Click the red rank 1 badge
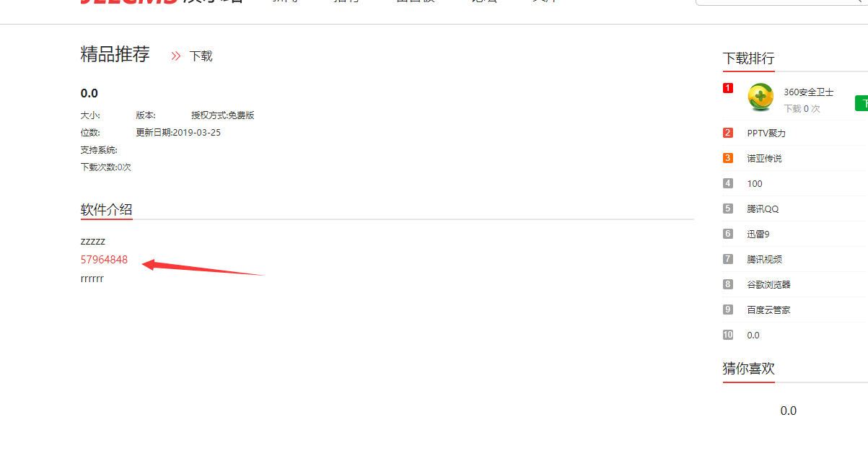The width and height of the screenshot is (868, 456). tap(728, 88)
